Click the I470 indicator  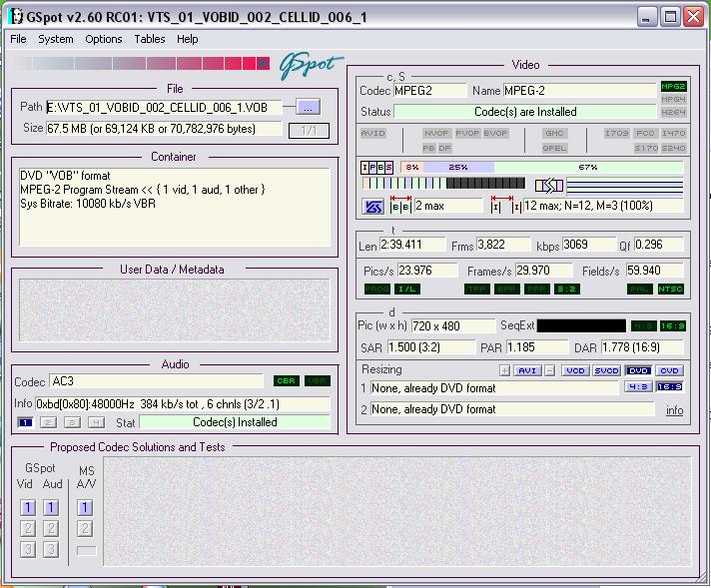[673, 133]
